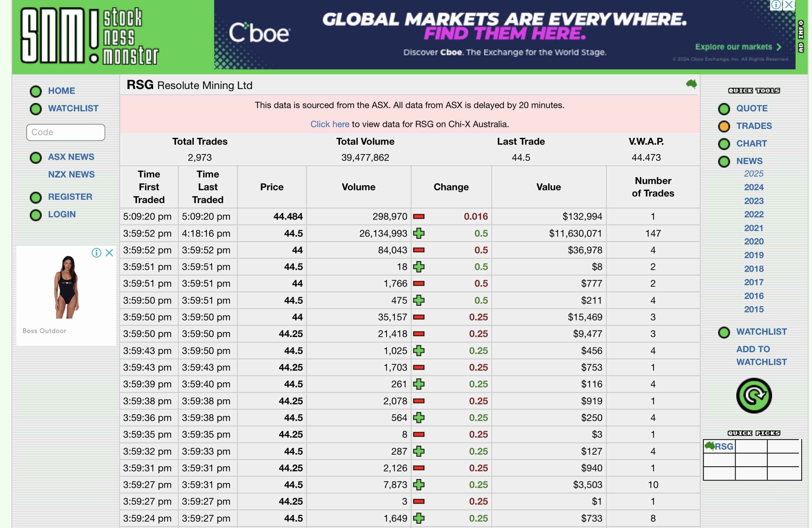Open the TRADES quick tool
This screenshot has height=528, width=812.
tap(754, 126)
